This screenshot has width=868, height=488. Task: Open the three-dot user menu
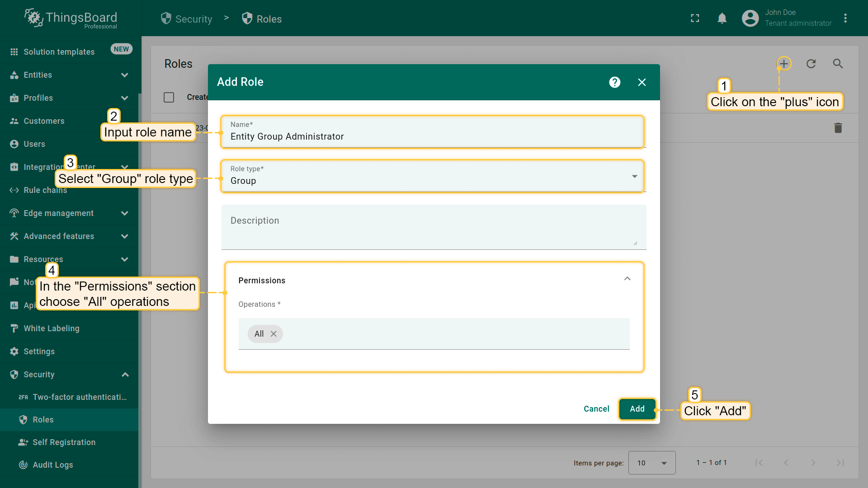pos(845,19)
